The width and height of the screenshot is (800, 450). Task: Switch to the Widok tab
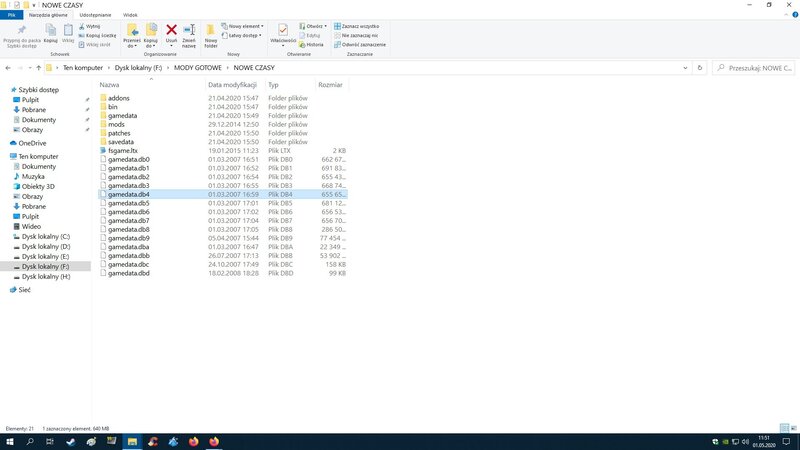coord(130,15)
